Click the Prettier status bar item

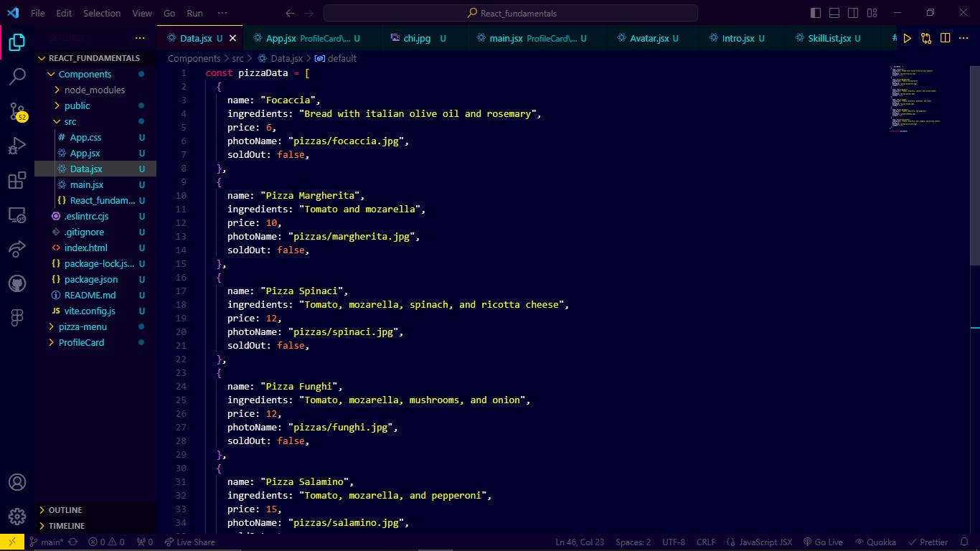pos(928,542)
